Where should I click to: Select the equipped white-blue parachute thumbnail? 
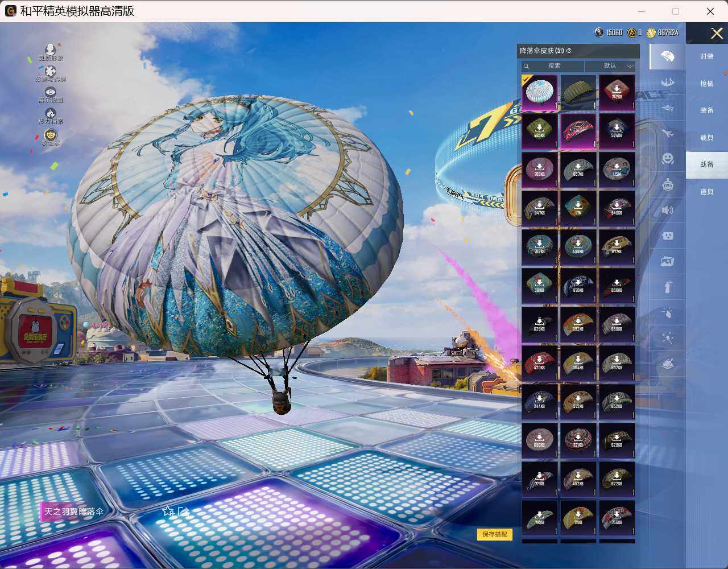coord(540,92)
